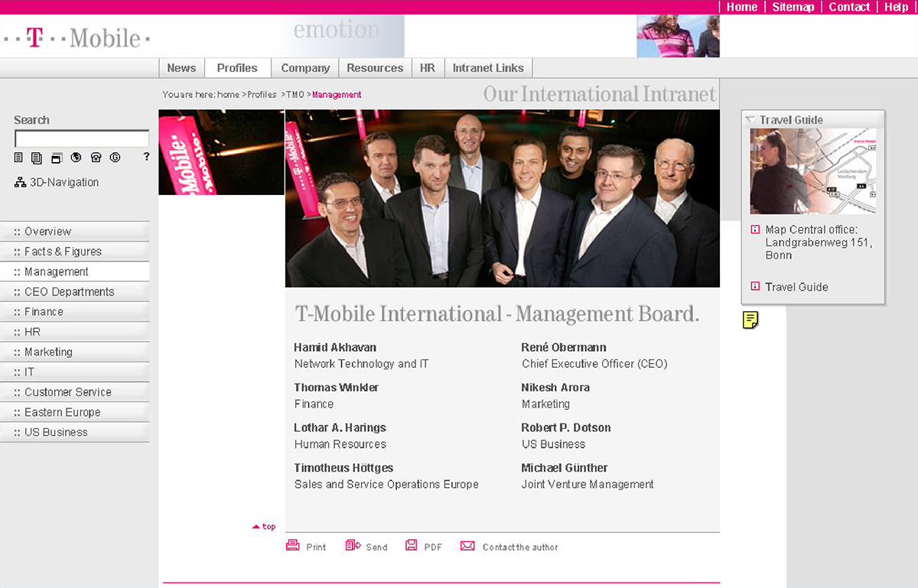Open the Sitemap link in the top bar
Viewport: 918px width, 588px height.
[793, 7]
